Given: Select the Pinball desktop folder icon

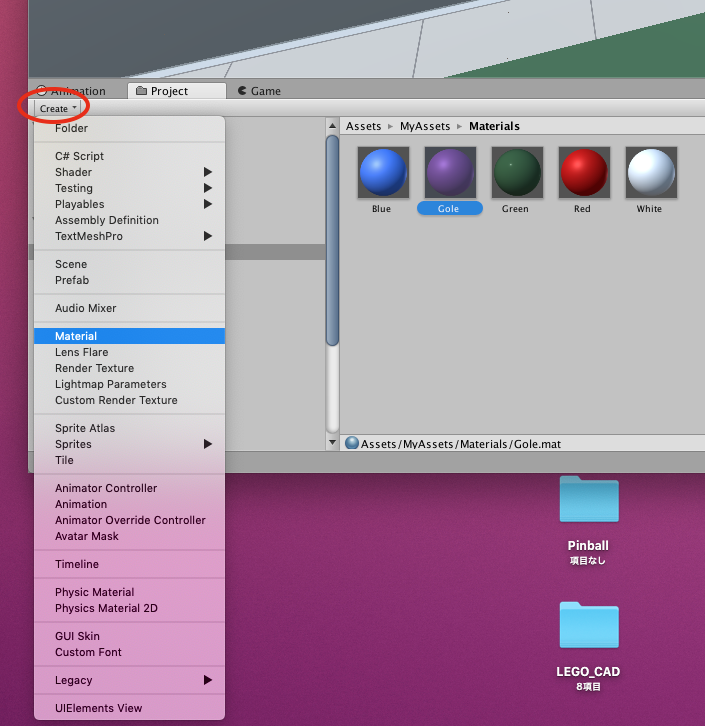Looking at the screenshot, I should (x=589, y=499).
